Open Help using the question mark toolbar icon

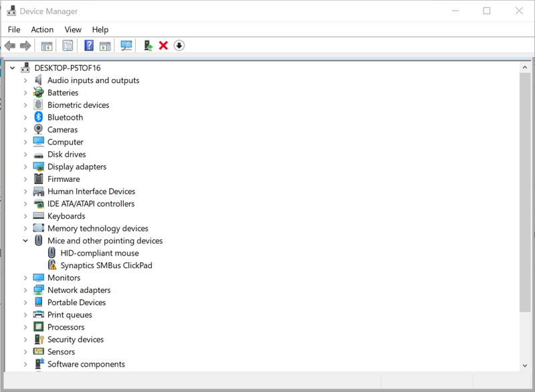89,45
